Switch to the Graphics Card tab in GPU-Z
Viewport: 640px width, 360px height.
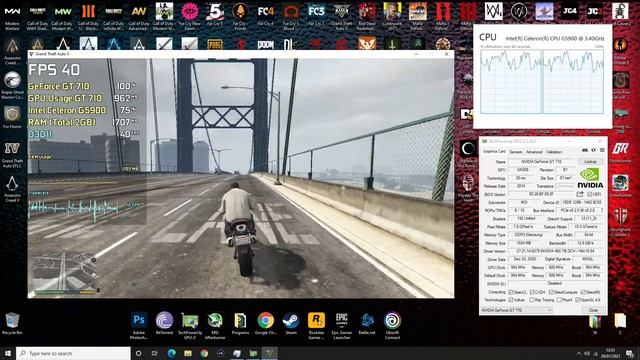click(494, 151)
